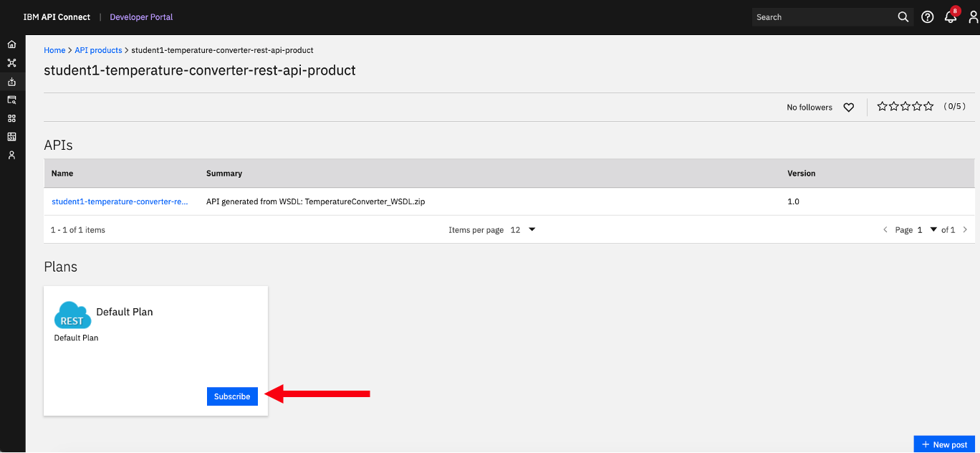980x453 pixels.
Task: Open the network nodes icon in the sidebar
Action: pyautogui.click(x=11, y=63)
